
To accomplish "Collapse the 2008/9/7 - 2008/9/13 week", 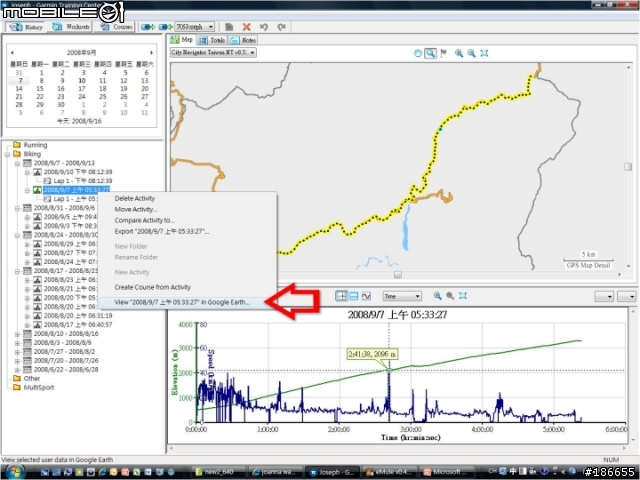I will (x=17, y=163).
